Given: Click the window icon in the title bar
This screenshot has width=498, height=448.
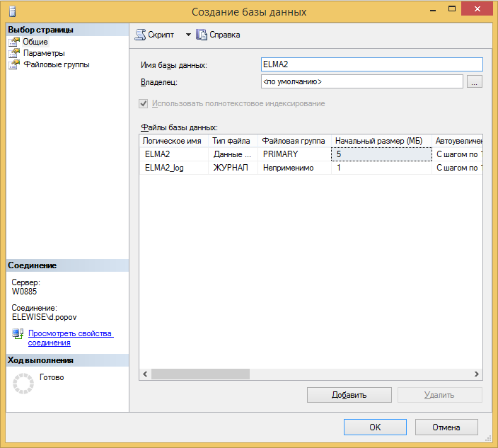Looking at the screenshot, I should pyautogui.click(x=10, y=12).
